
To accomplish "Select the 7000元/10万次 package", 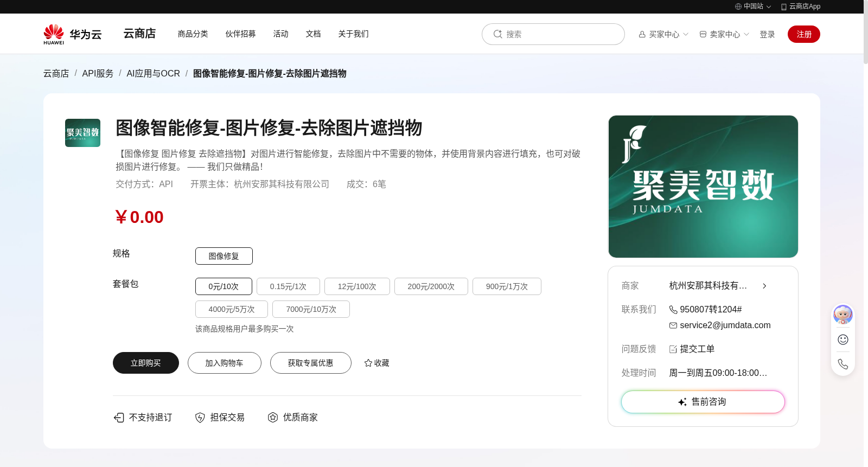I will pyautogui.click(x=311, y=309).
